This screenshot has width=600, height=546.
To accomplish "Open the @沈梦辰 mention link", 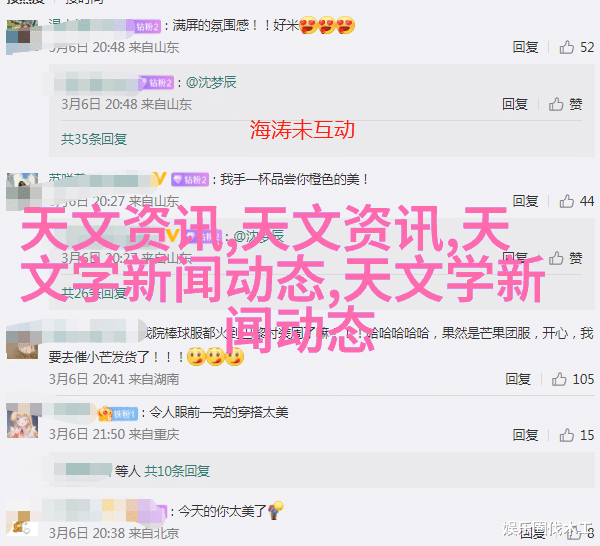I will pos(211,82).
